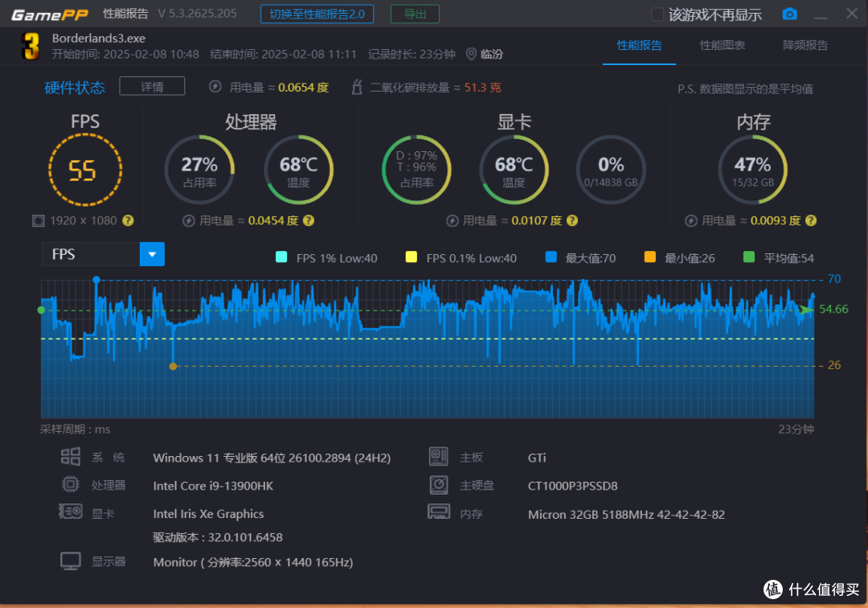The height and width of the screenshot is (608, 868).
Task: Click the location pin icon next to 临汾
Action: pos(471,54)
